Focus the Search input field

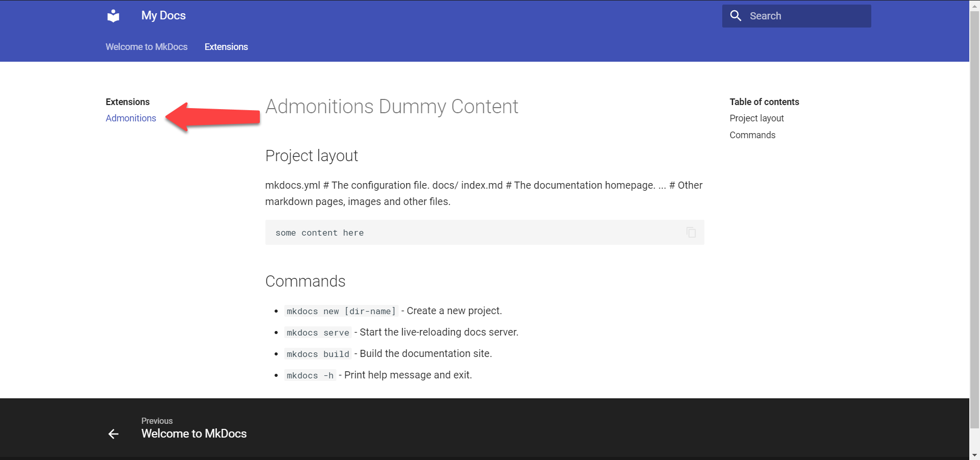[x=806, y=16]
